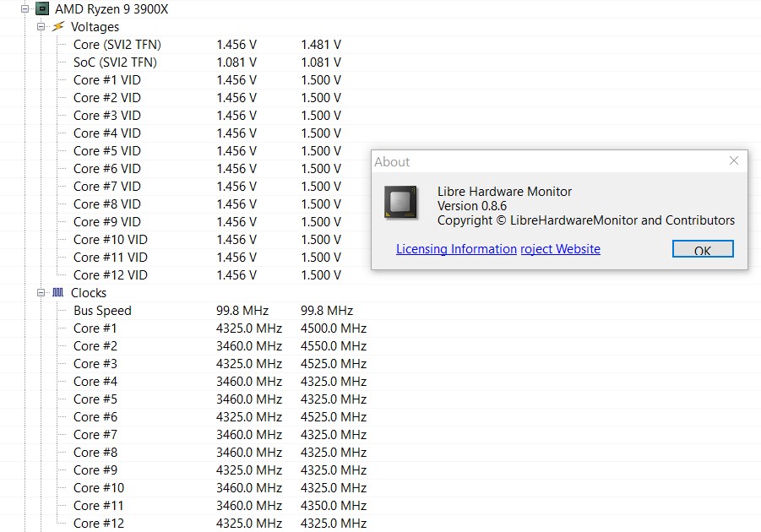
Task: Open the Licensing Information link
Action: 456,249
